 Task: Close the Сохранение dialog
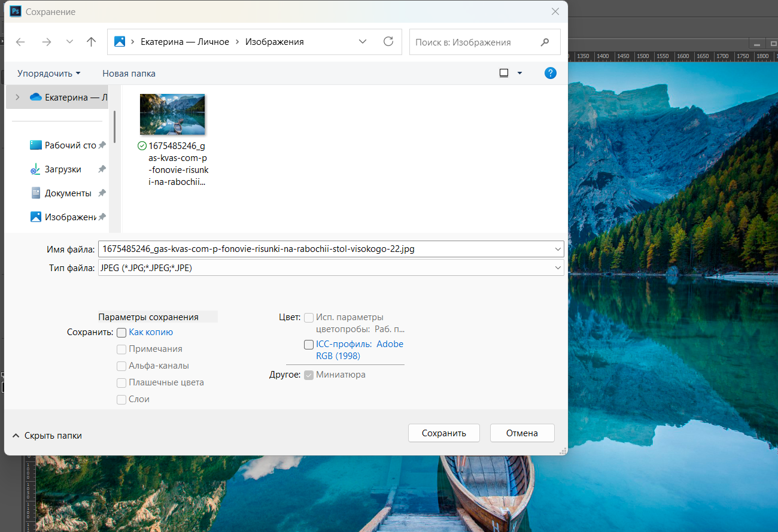tap(556, 11)
